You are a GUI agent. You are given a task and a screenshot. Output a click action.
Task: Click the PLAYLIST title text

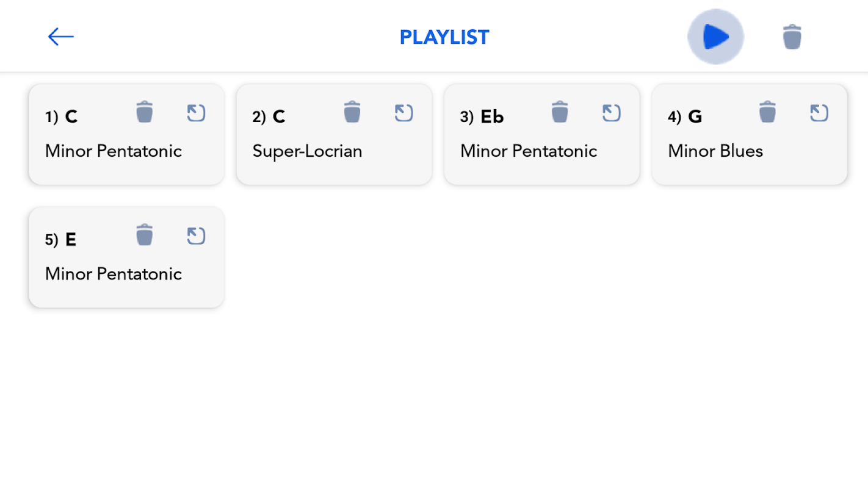[444, 37]
